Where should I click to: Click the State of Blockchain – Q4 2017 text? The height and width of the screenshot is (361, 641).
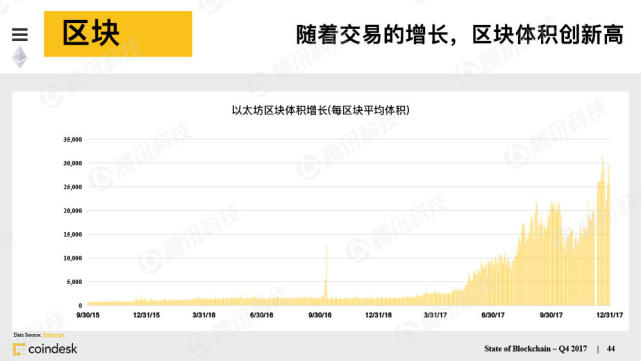click(536, 349)
